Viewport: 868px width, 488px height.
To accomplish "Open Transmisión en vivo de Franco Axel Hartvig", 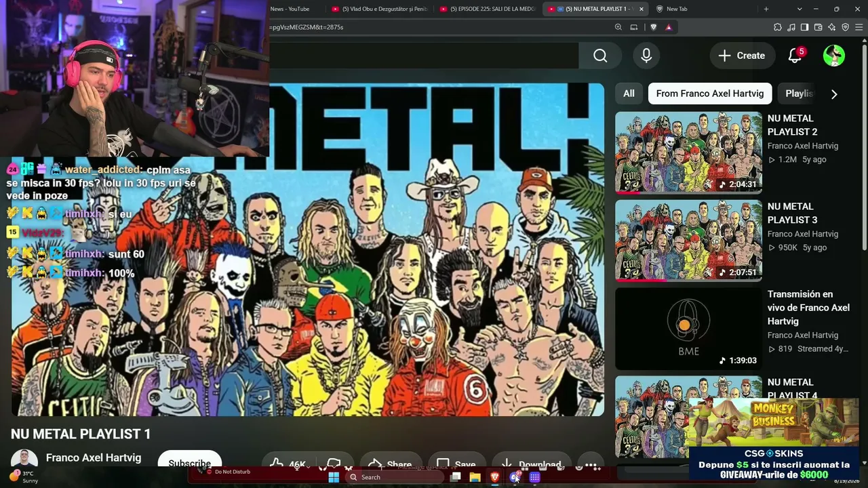I will pyautogui.click(x=808, y=308).
